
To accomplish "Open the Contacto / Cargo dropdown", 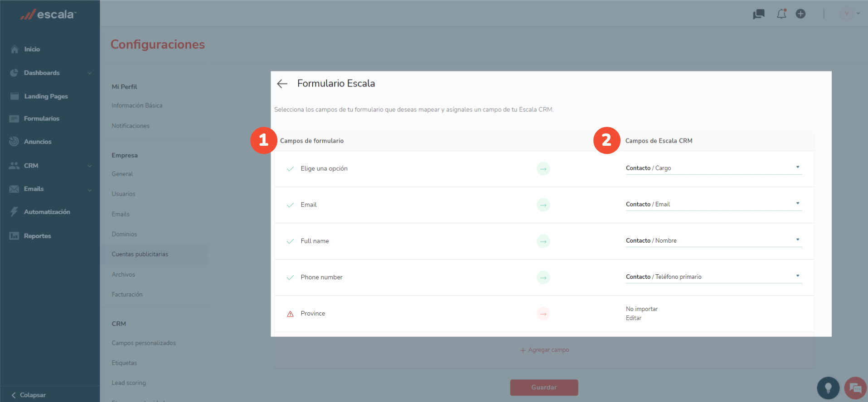I will click(714, 168).
